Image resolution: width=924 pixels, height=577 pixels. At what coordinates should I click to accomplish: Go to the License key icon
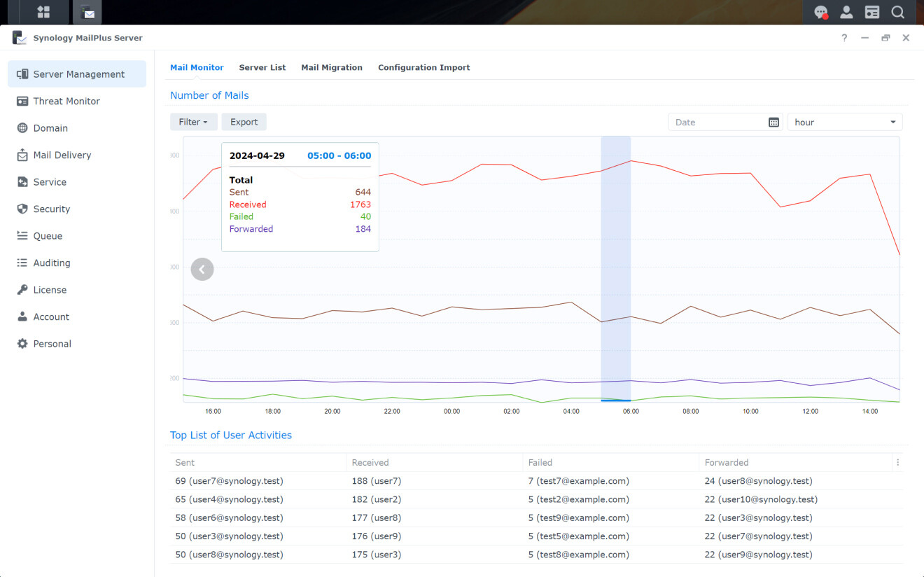(x=22, y=290)
